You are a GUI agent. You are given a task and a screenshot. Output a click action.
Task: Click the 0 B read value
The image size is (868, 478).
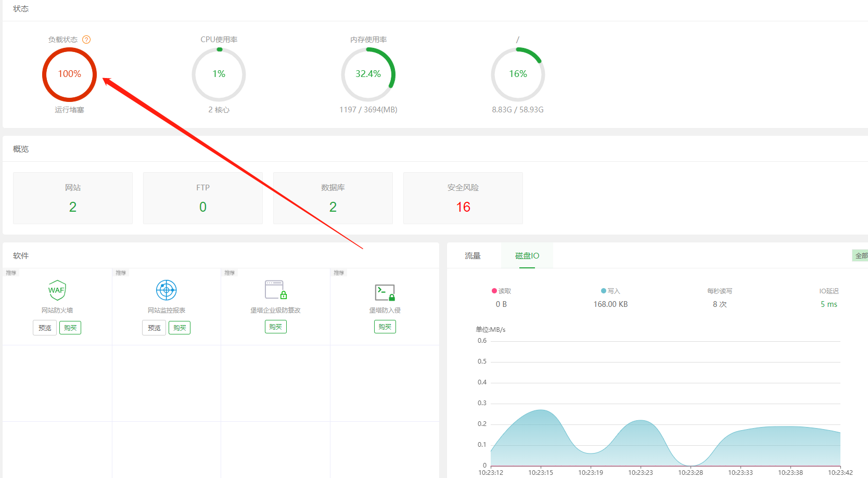pos(501,304)
